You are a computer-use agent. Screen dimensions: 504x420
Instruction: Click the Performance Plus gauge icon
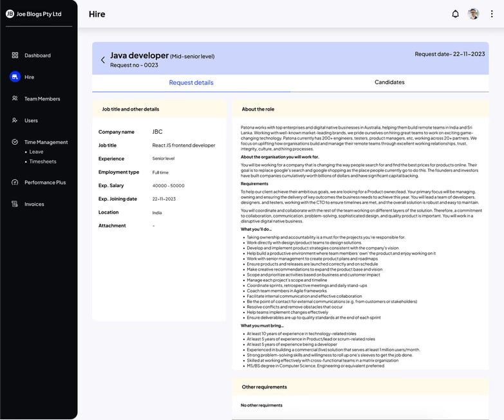pos(15,183)
